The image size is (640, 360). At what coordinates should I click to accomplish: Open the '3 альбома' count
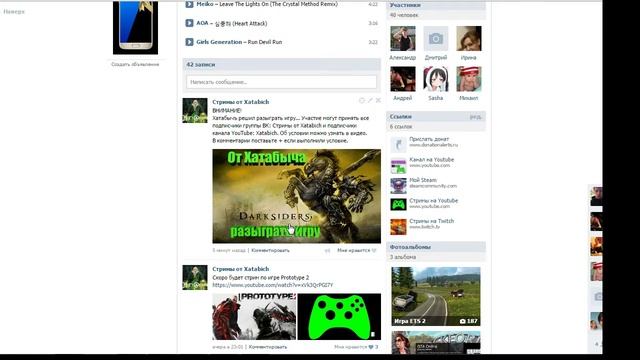[403, 257]
